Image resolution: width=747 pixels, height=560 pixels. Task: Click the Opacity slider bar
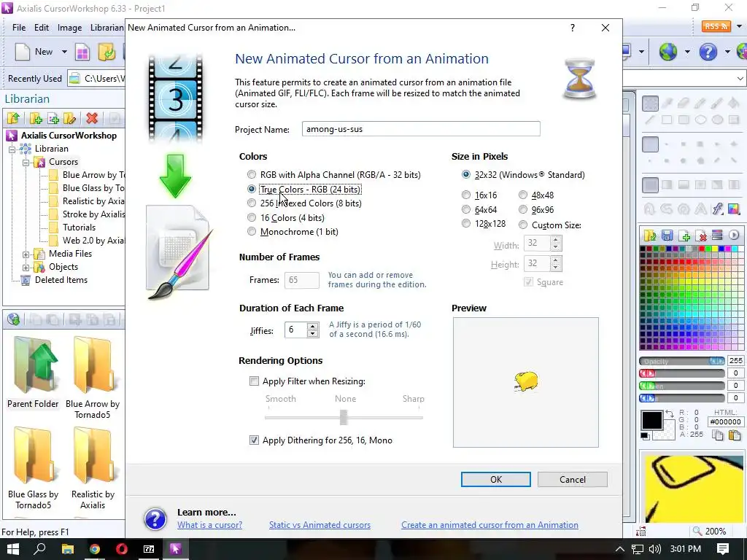coord(682,361)
